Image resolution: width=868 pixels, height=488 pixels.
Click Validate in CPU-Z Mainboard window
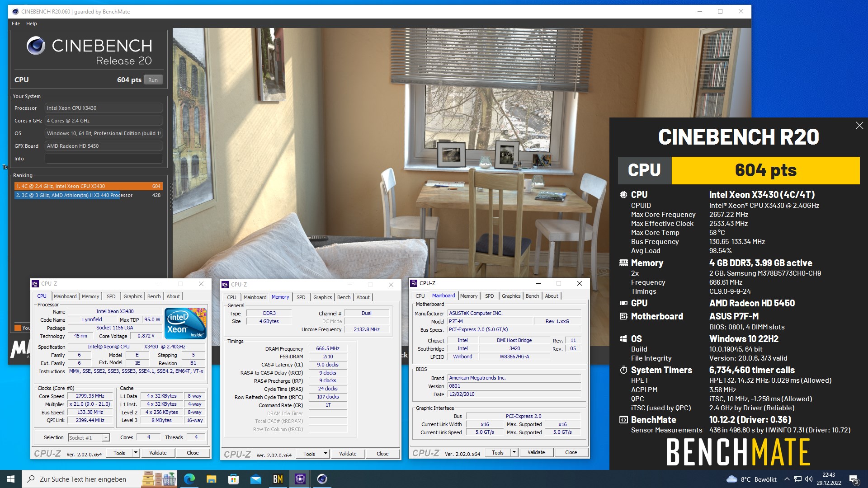[536, 452]
